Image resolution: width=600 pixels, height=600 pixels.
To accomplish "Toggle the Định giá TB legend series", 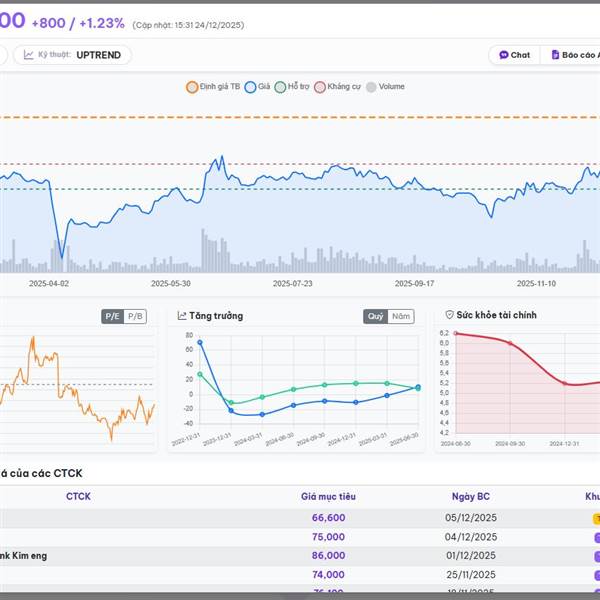I will point(213,87).
